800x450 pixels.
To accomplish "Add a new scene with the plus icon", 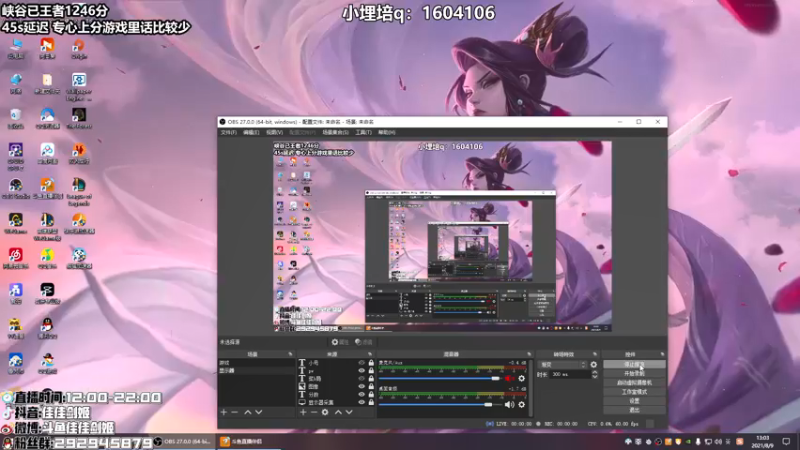I will click(x=223, y=412).
